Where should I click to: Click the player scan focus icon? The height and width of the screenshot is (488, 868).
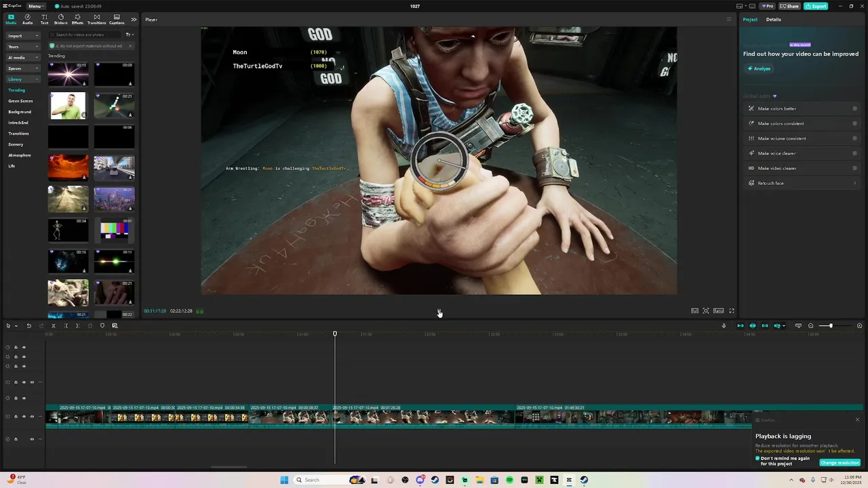pos(706,310)
